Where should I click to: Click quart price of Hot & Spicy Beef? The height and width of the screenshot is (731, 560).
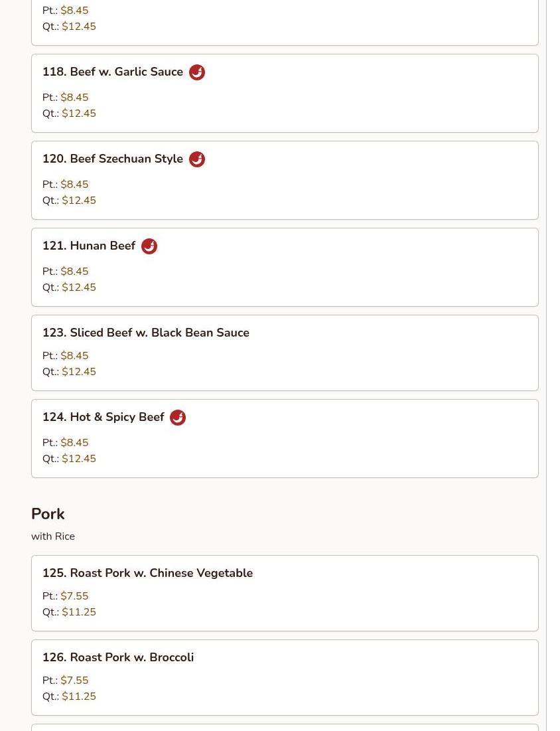(79, 459)
